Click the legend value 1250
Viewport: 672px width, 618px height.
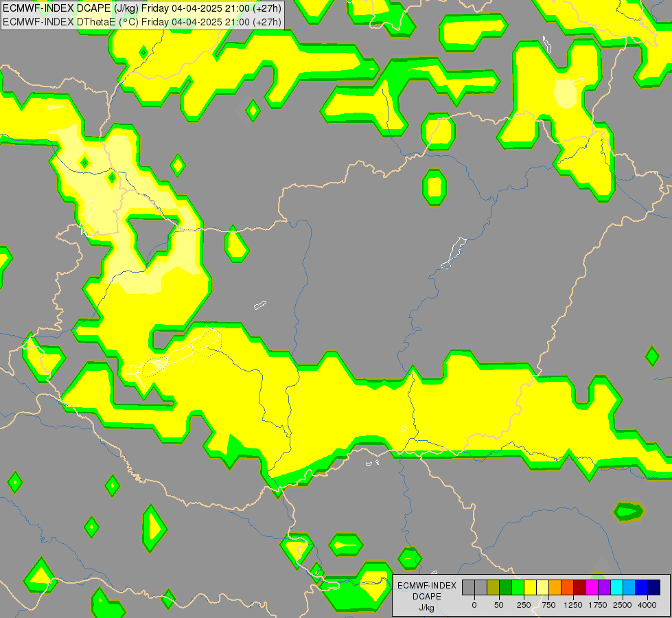click(x=573, y=605)
